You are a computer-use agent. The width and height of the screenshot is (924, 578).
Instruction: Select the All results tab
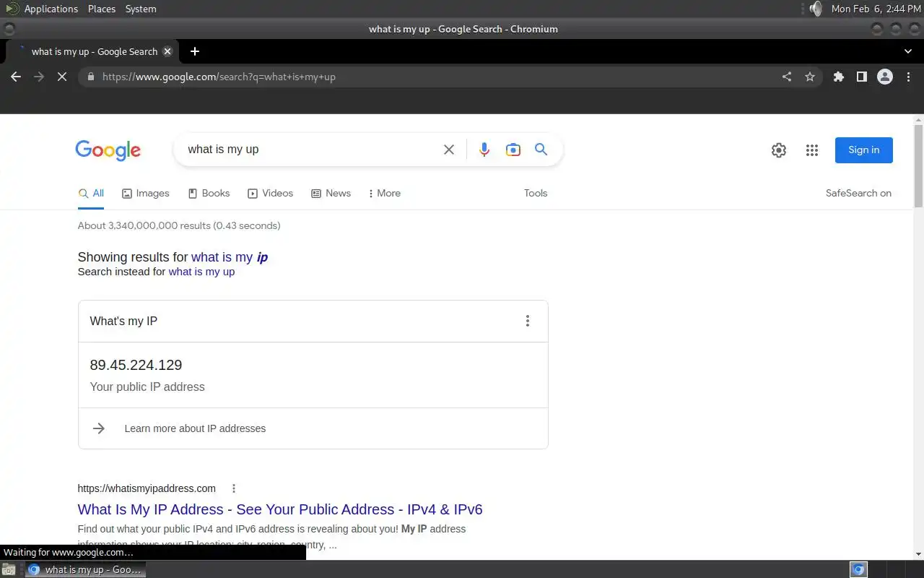(91, 193)
